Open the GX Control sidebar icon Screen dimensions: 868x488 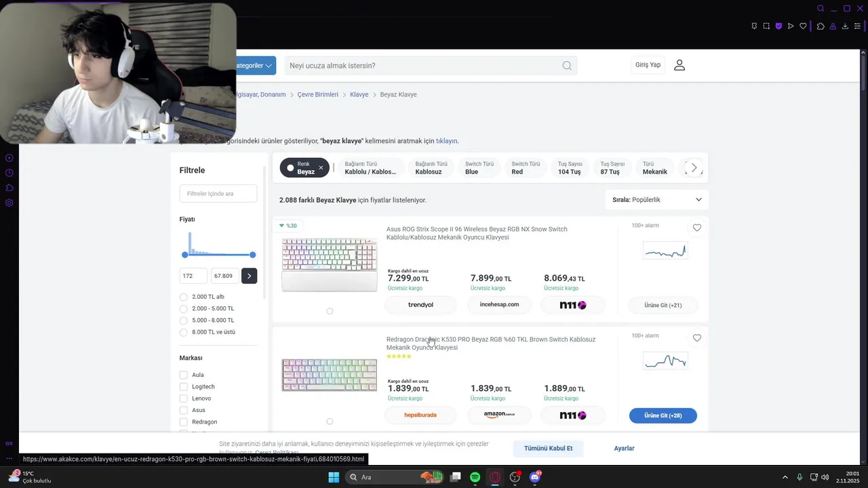(x=9, y=158)
